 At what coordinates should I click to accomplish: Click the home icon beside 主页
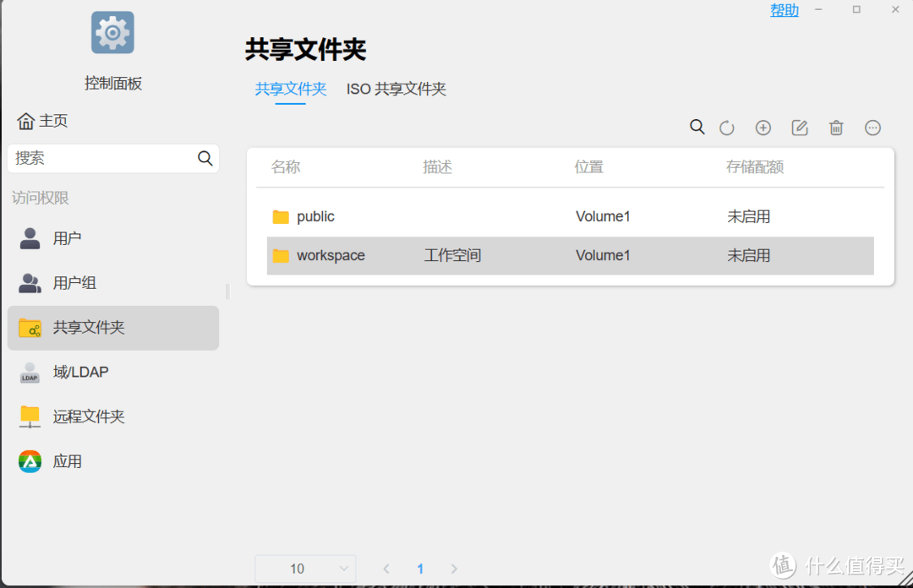coord(25,121)
